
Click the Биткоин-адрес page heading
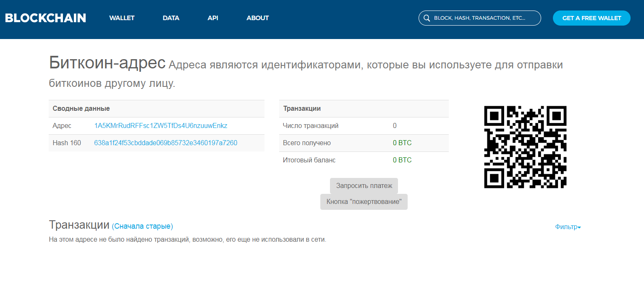click(107, 63)
